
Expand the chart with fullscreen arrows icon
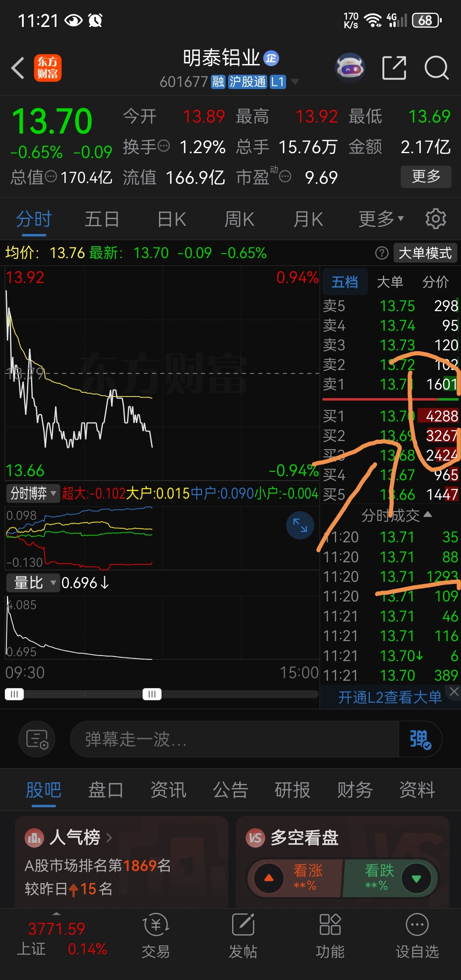coord(300,525)
